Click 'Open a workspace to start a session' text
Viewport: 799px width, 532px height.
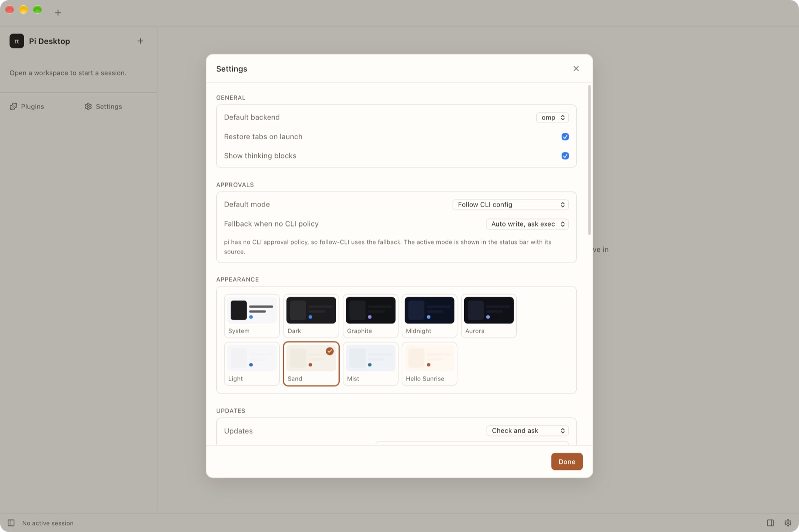pyautogui.click(x=68, y=73)
